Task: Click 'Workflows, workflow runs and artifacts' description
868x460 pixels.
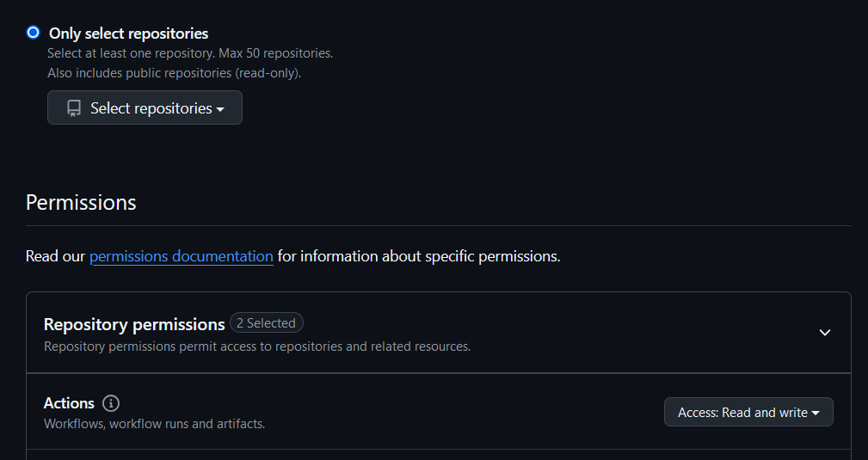Action: click(155, 424)
